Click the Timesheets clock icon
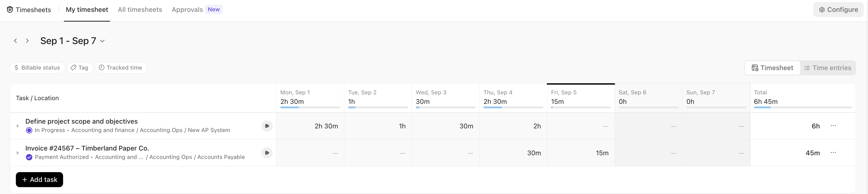 click(10, 10)
